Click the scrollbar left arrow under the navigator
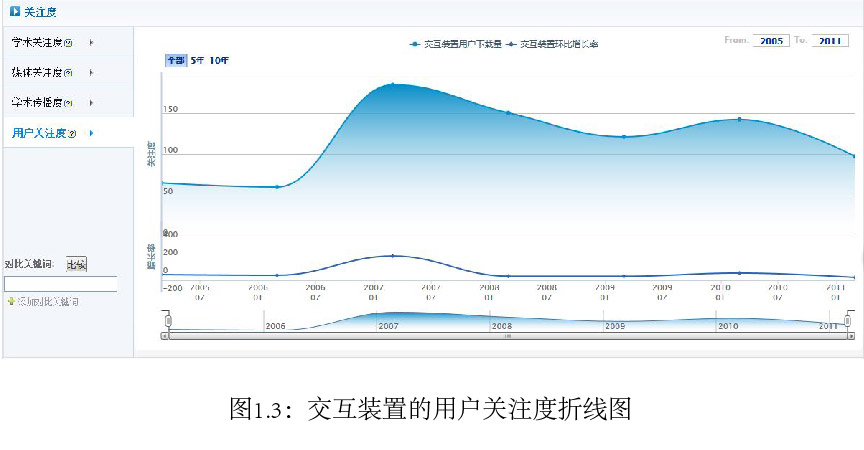864x450 pixels. (164, 336)
